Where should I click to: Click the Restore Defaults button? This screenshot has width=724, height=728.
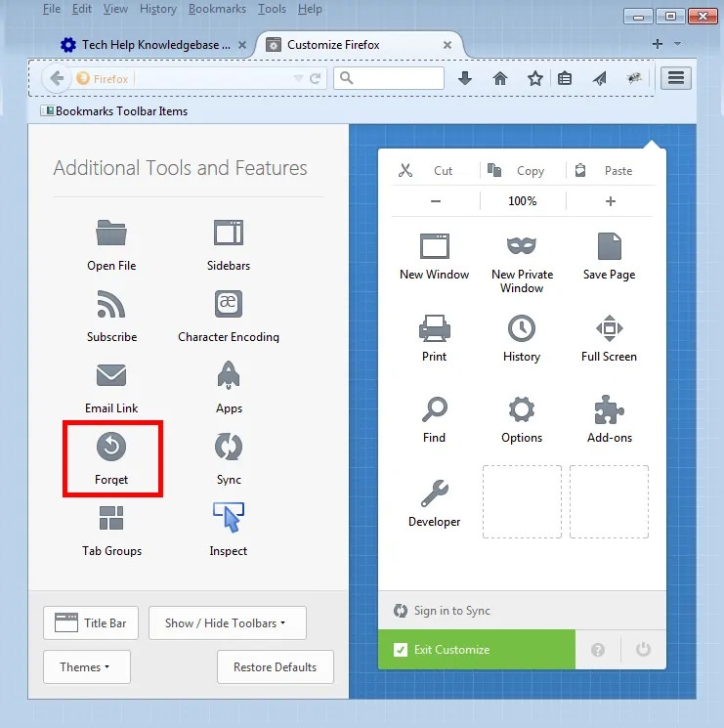pos(276,666)
